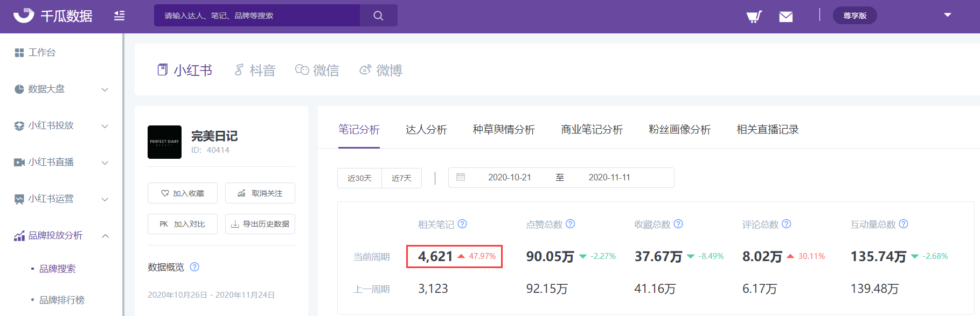Click the 工作台 grid icon

(19, 52)
